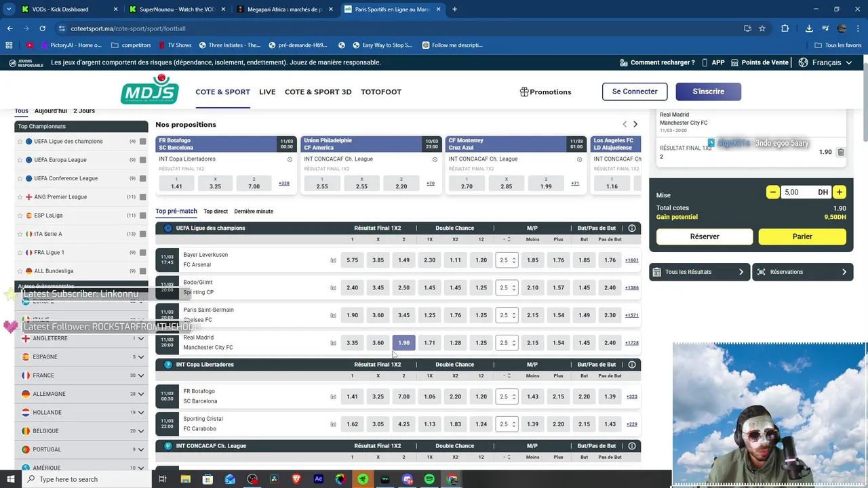Tick checkbox for ITA Serie A

(143, 234)
